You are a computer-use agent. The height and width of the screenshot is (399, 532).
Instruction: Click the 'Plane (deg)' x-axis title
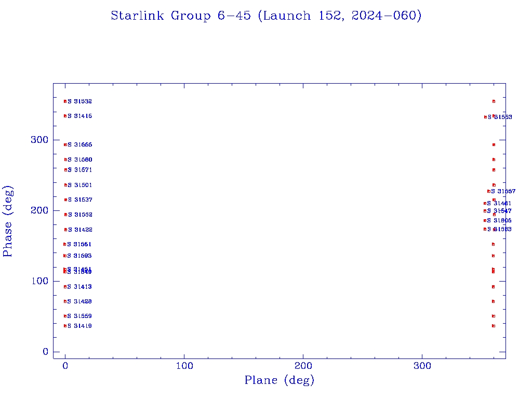[279, 380]
